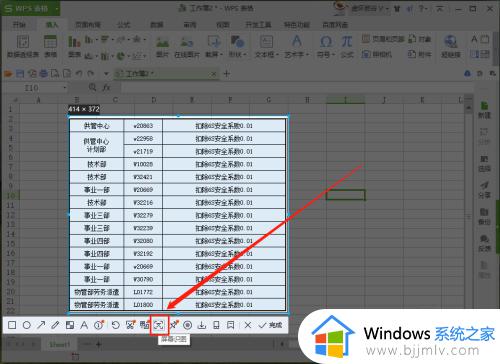Open the symbol (符号) Omega dropdown
Screen dimensions: 500x364
click(x=326, y=47)
